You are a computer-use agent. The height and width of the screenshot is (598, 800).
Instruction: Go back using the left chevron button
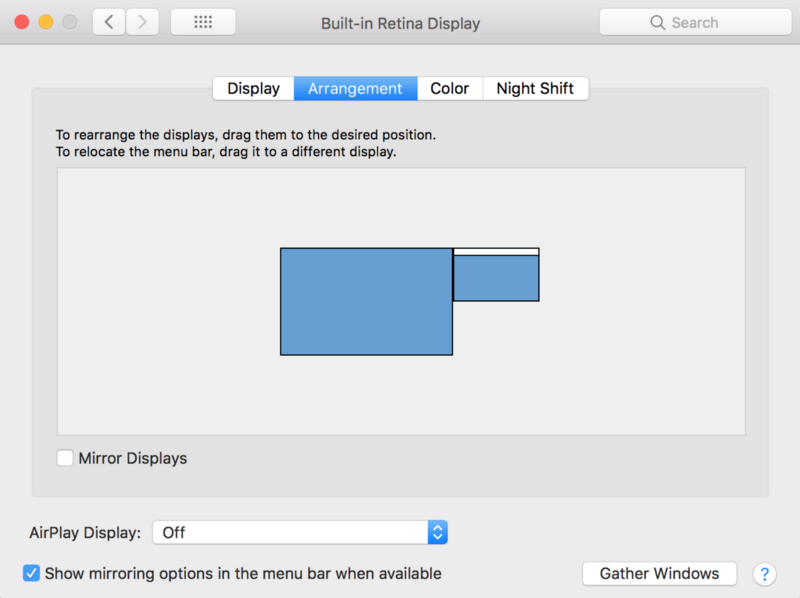(109, 22)
